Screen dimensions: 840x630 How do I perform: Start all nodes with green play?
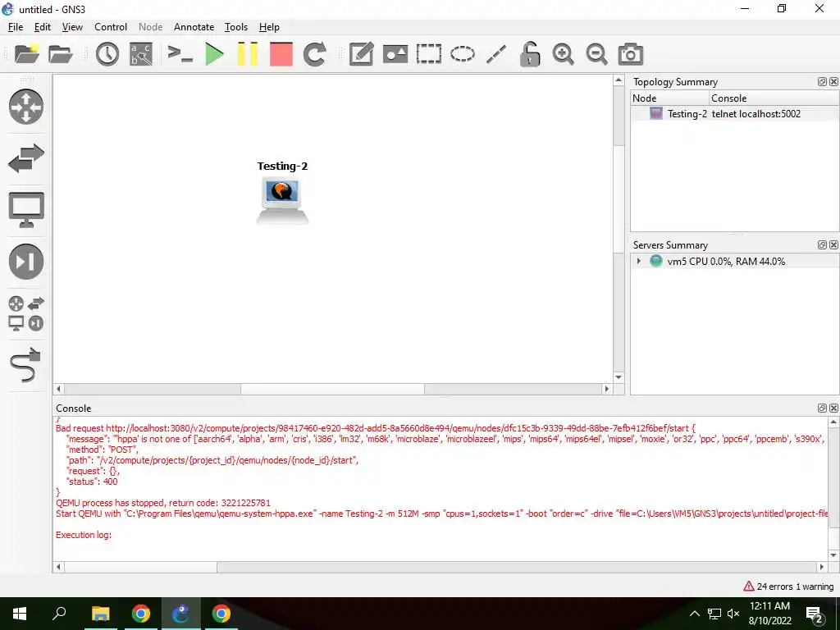pos(214,54)
